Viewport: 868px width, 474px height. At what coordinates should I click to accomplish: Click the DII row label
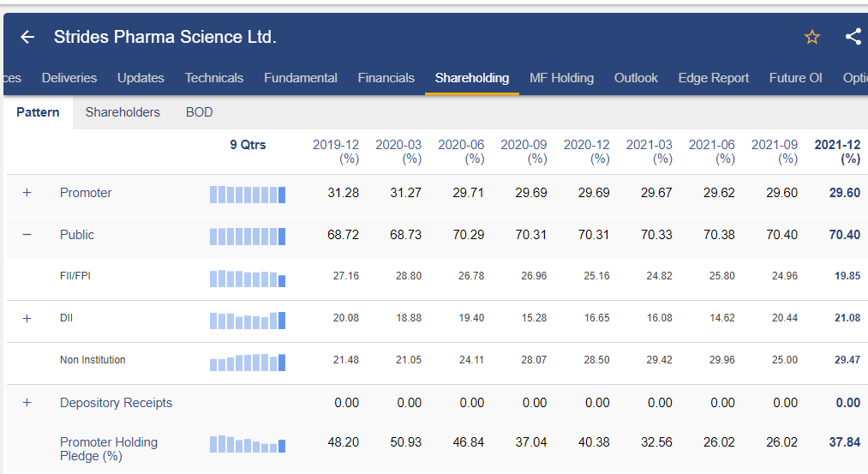67,318
